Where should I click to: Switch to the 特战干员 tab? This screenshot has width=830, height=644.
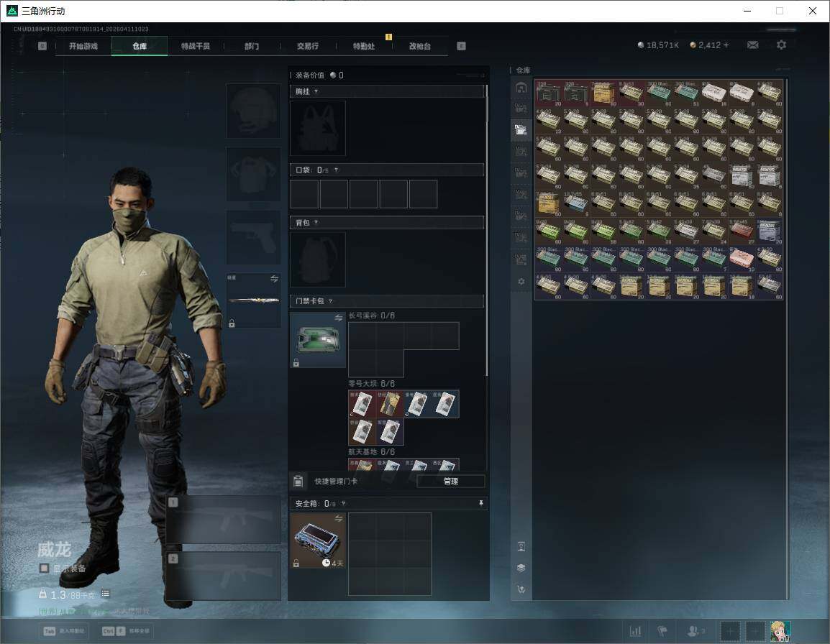click(x=196, y=46)
